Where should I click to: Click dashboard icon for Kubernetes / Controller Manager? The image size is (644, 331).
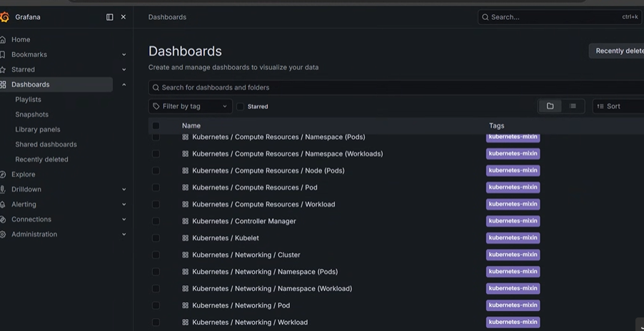pos(185,221)
